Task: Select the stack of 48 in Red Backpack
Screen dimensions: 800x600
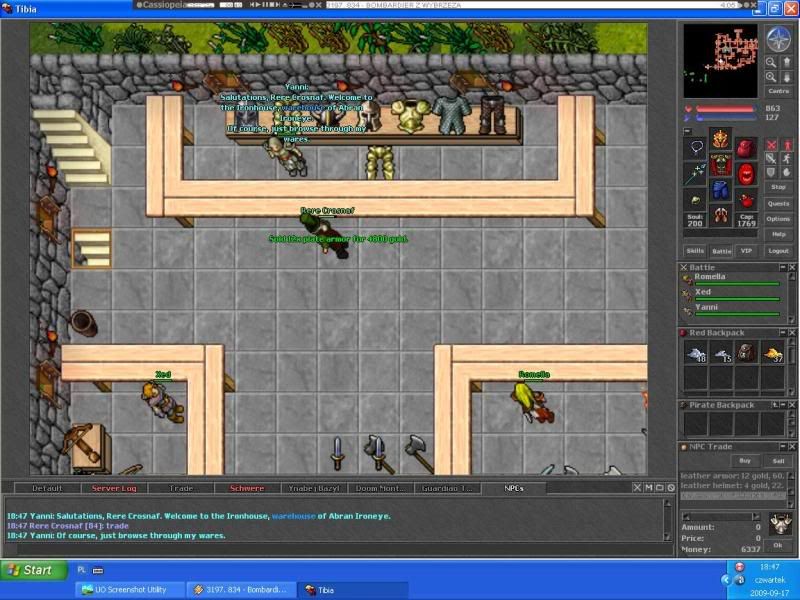Action: tap(696, 353)
